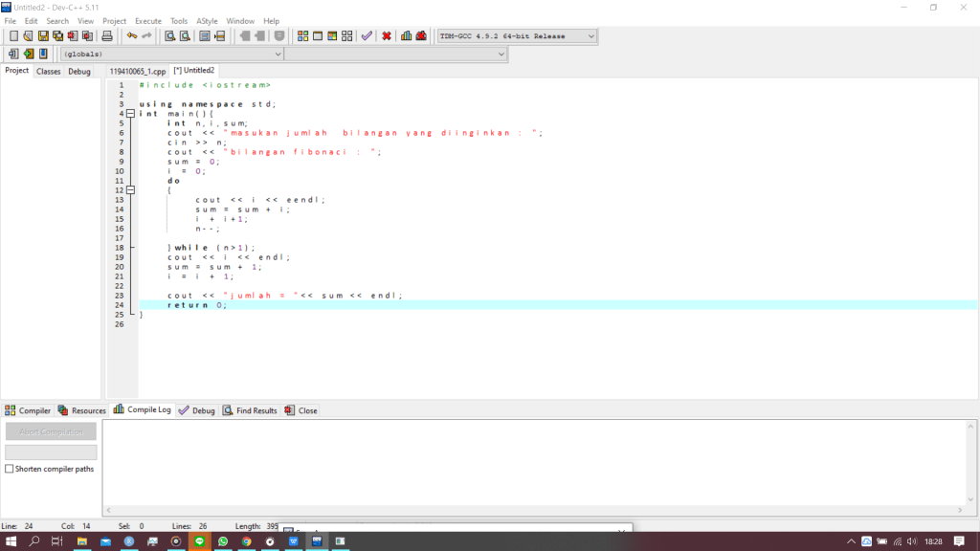Image resolution: width=980 pixels, height=551 pixels.
Task: Click the purple checkmark syntax check icon
Action: click(367, 36)
